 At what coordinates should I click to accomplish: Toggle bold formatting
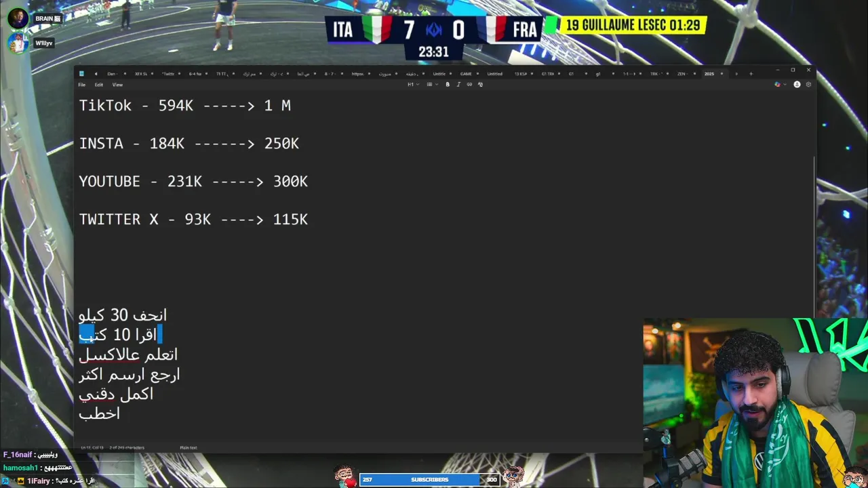448,85
